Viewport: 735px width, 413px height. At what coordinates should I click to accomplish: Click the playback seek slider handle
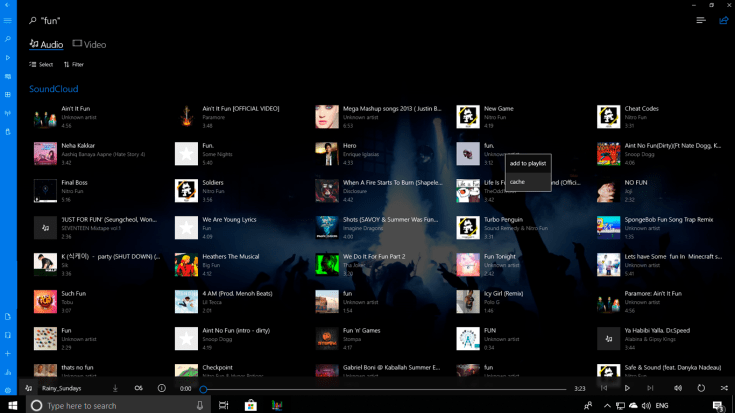click(x=203, y=389)
